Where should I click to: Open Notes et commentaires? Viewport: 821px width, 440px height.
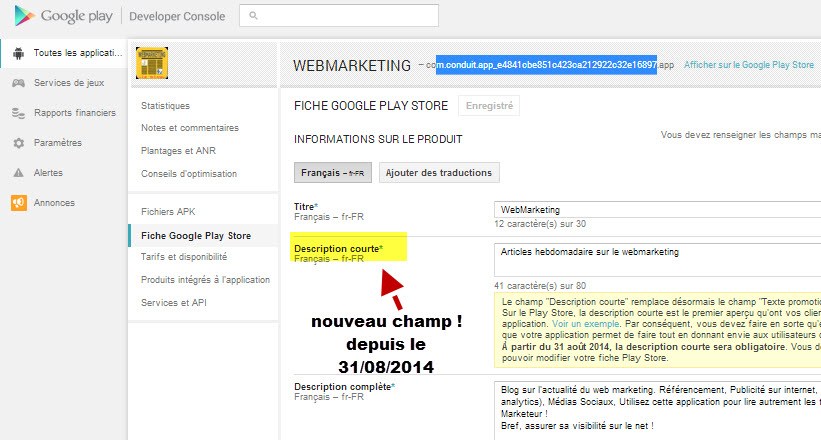pos(190,128)
